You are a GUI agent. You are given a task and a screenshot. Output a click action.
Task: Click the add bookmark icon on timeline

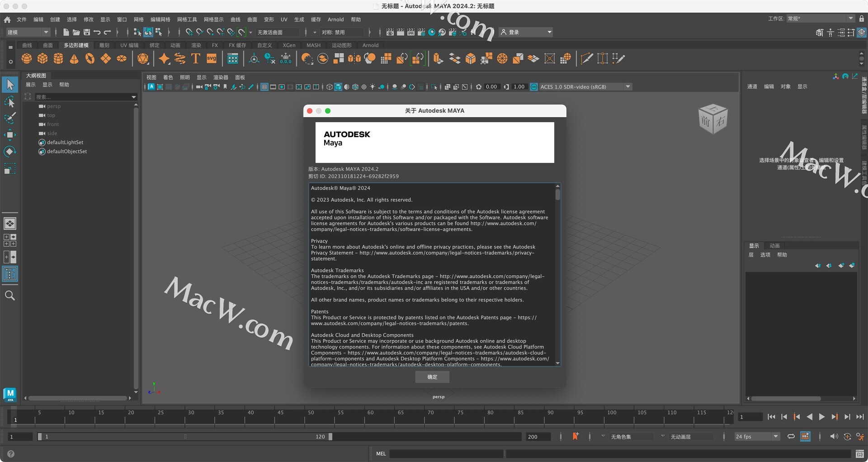[576, 436]
